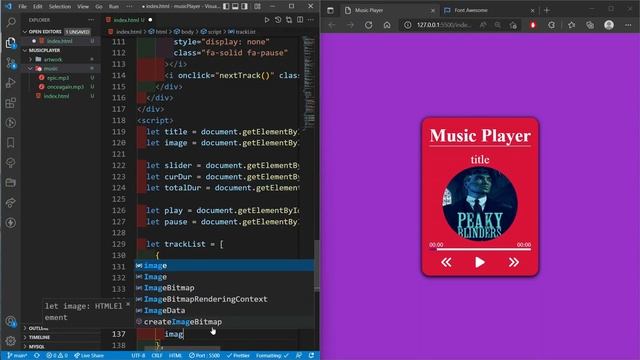This screenshot has width=640, height=360.
Task: Open the Go menu
Action: tap(99, 7)
